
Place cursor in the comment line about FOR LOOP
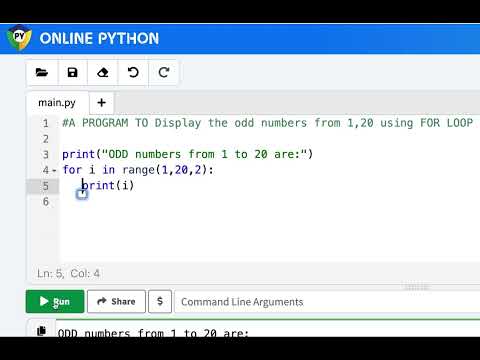coord(268,123)
